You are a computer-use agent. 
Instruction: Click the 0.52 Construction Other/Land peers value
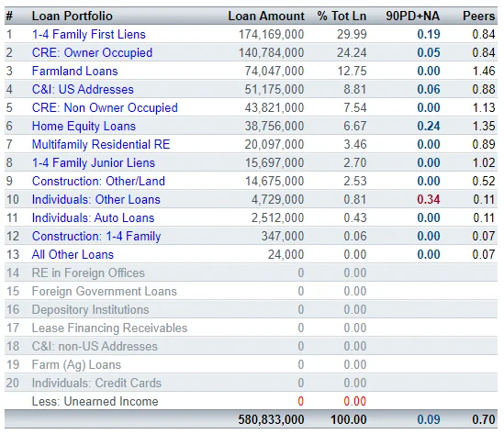click(x=484, y=181)
